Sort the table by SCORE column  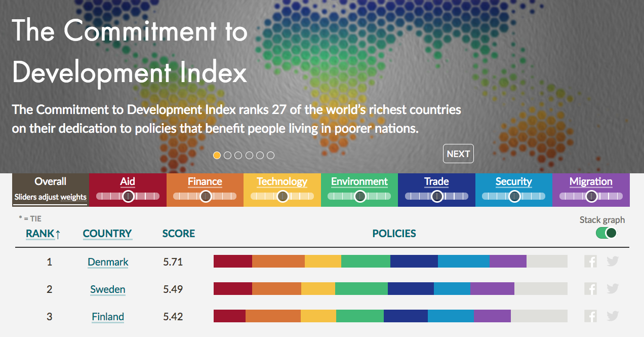click(178, 234)
